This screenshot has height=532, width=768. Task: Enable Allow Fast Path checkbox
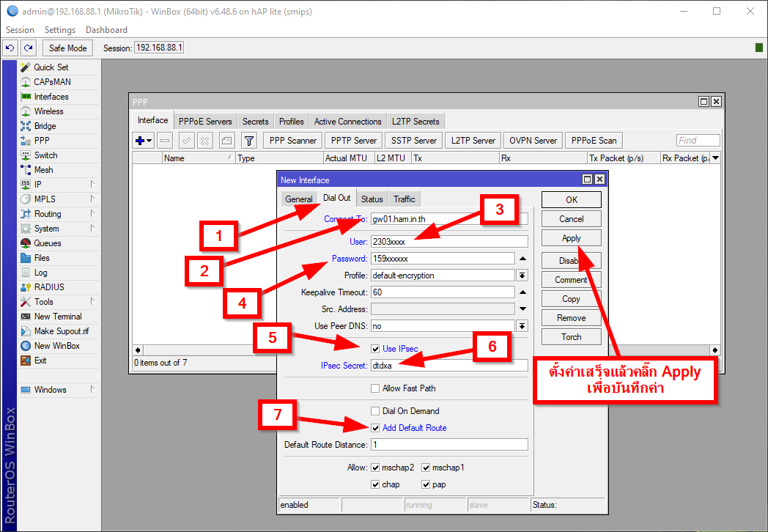tap(375, 388)
